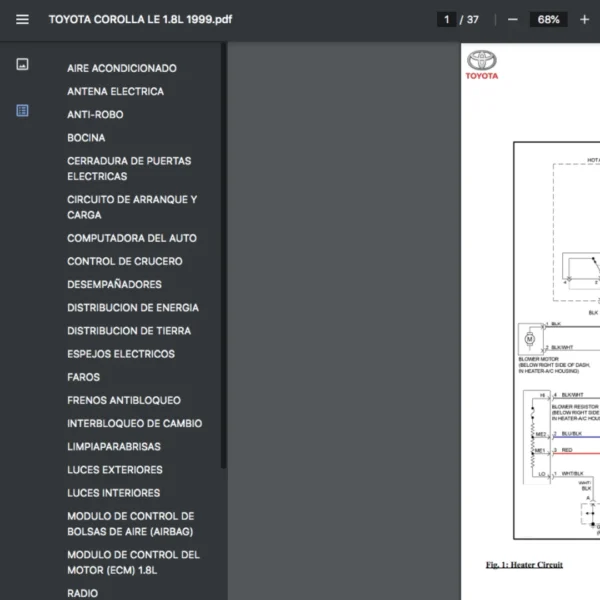The width and height of the screenshot is (600, 600).
Task: Zoom in with the plus button
Action: click(x=584, y=19)
